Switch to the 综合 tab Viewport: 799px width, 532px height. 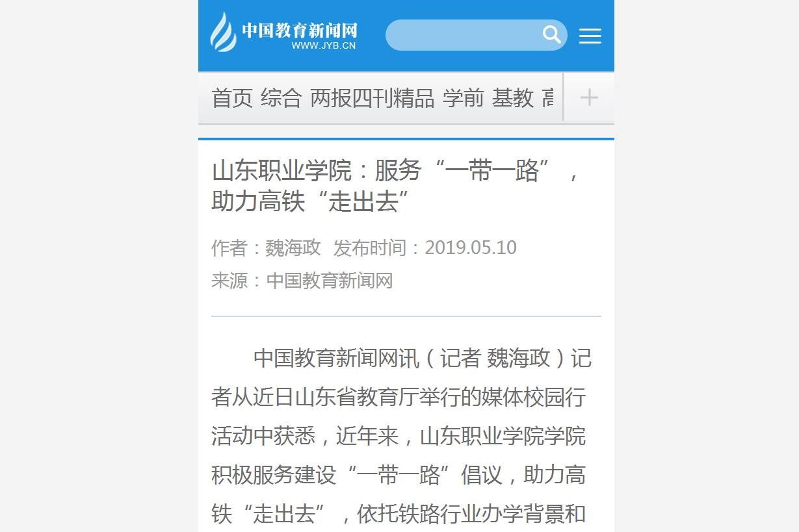pyautogui.click(x=281, y=98)
